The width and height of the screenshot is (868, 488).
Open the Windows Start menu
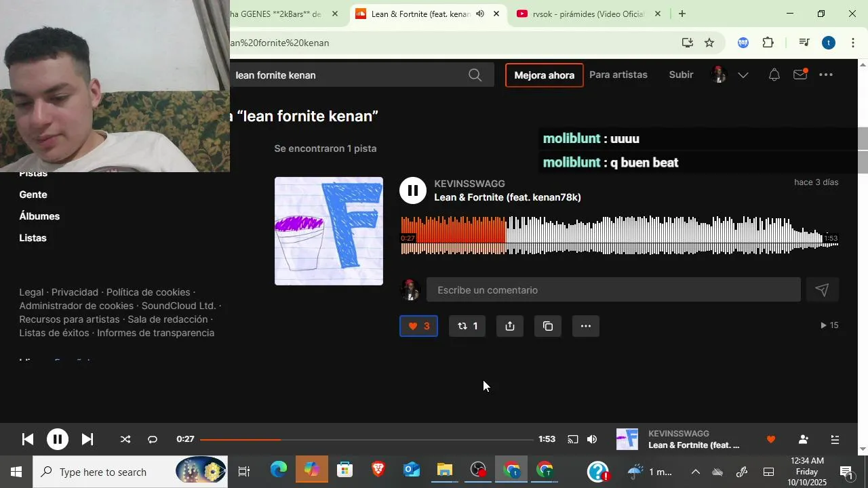tap(16, 472)
